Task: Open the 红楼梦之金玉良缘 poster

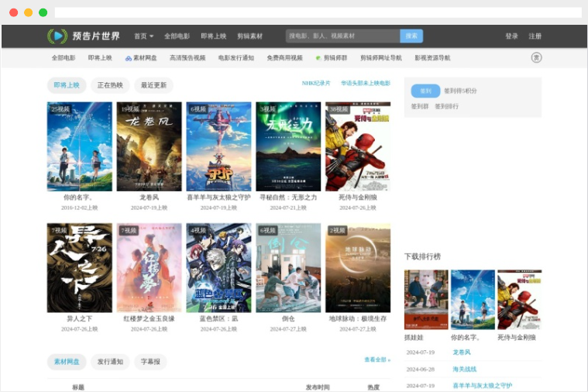Action: pos(150,268)
